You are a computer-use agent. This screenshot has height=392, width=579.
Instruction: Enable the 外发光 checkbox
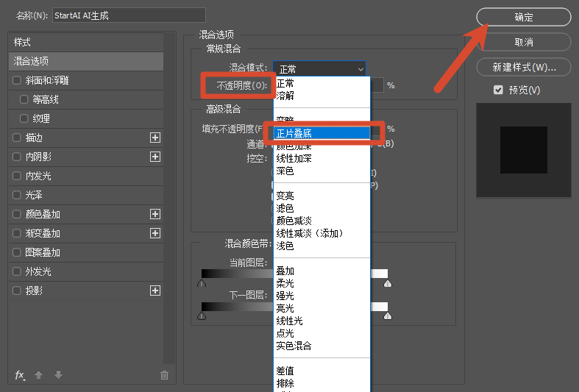tap(17, 271)
